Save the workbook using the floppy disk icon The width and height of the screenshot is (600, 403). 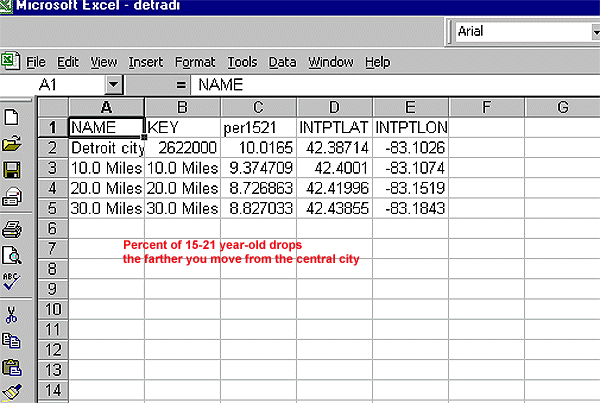click(x=12, y=170)
